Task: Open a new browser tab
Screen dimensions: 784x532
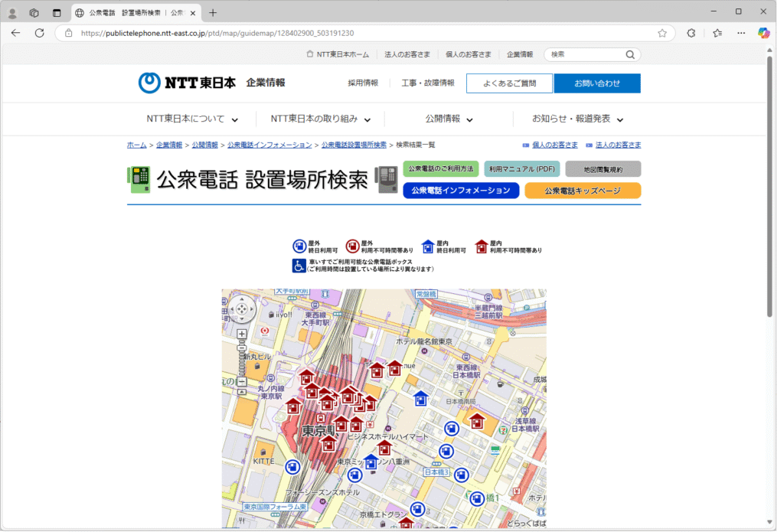Action: pyautogui.click(x=213, y=13)
